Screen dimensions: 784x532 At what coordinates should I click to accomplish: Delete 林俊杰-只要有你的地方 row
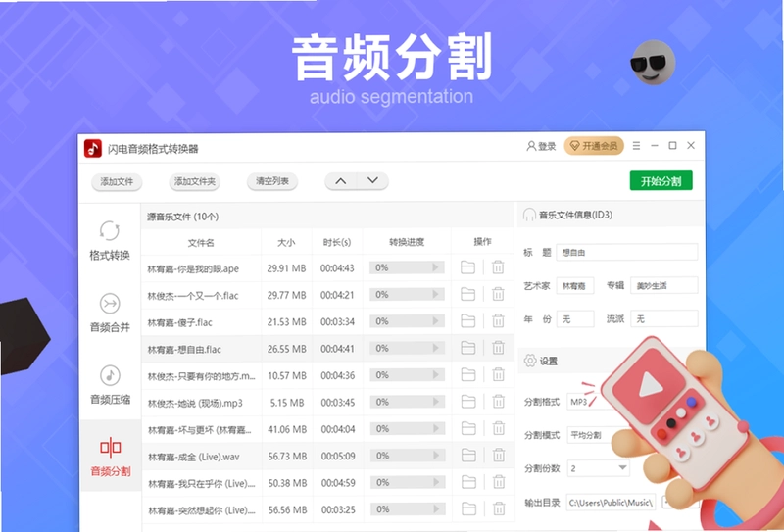(498, 374)
